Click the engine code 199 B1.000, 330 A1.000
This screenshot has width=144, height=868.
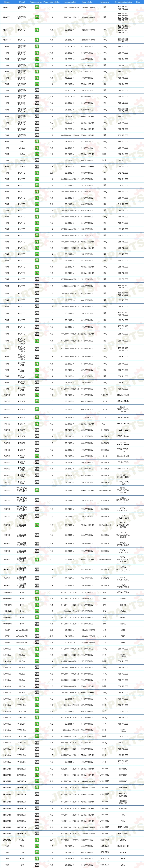pos(123,327)
